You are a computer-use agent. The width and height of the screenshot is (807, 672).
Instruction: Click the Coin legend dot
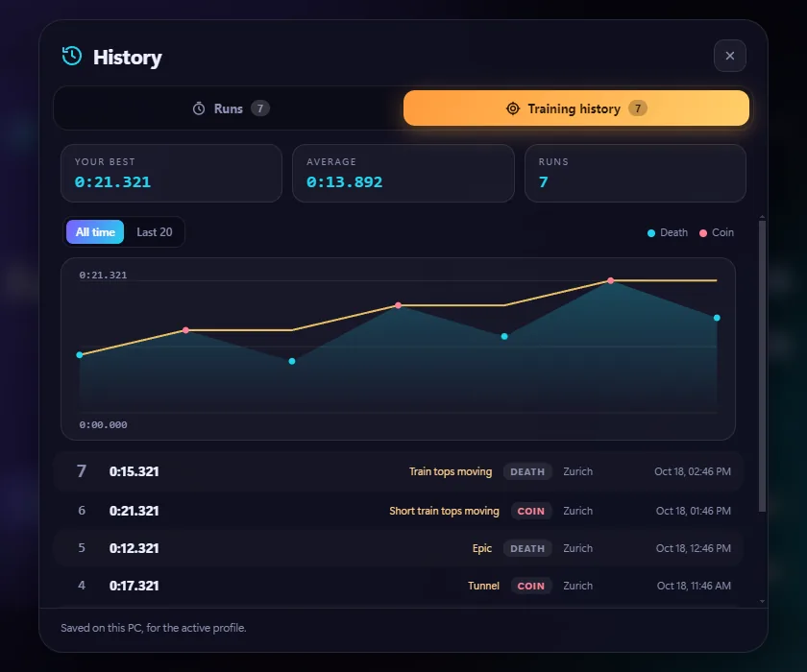click(703, 233)
